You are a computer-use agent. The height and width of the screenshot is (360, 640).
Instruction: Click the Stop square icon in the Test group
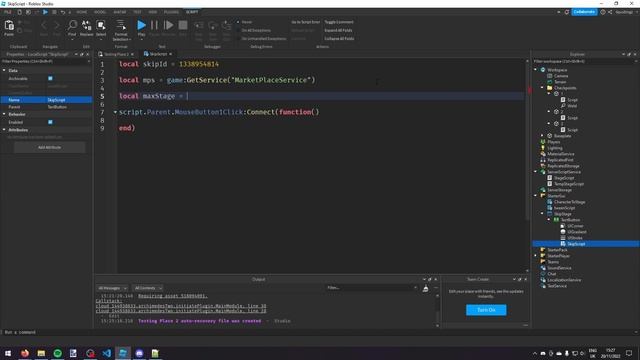pos(183,25)
